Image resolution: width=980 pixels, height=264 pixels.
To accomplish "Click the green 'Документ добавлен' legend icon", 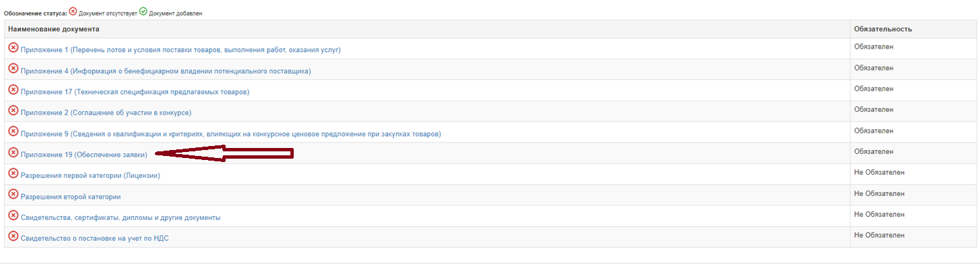I will [x=143, y=11].
